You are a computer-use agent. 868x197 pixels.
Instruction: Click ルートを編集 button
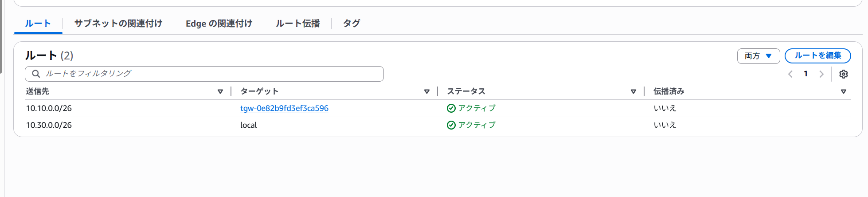pos(817,56)
